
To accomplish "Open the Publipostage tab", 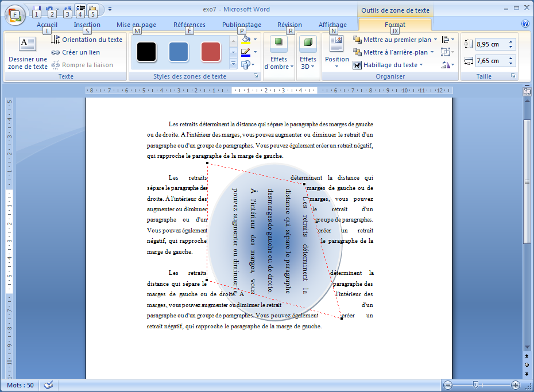I will [x=242, y=25].
